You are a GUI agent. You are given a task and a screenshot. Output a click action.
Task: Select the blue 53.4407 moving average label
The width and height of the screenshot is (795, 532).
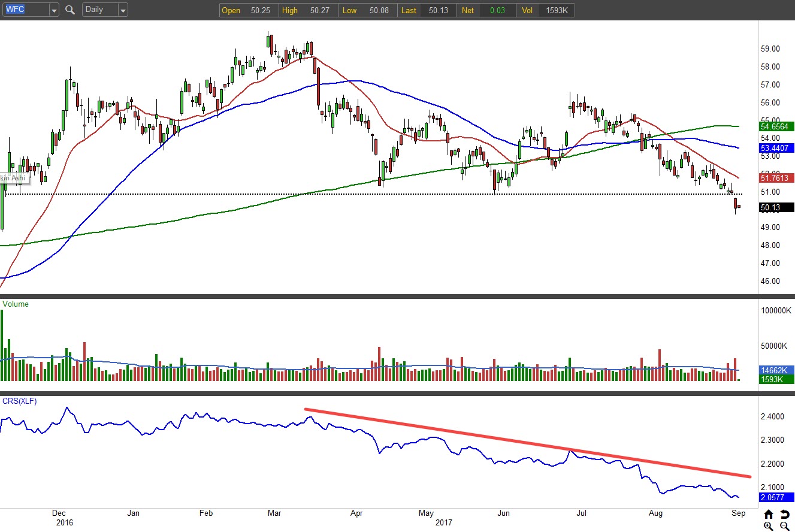click(776, 147)
